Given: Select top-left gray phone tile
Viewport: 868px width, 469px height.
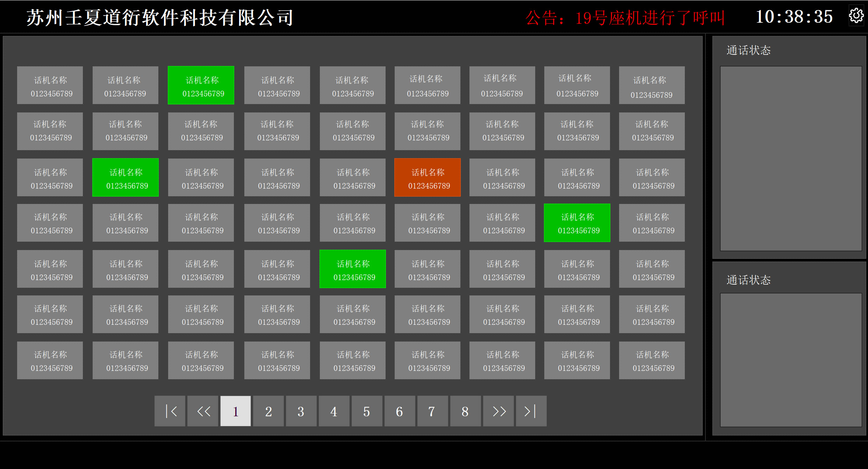Looking at the screenshot, I should click(x=50, y=86).
